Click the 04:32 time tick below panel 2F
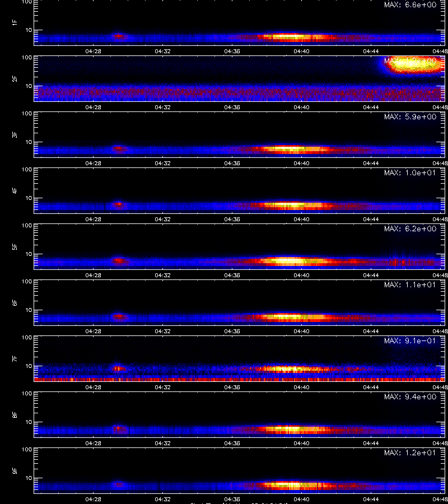 click(162, 108)
